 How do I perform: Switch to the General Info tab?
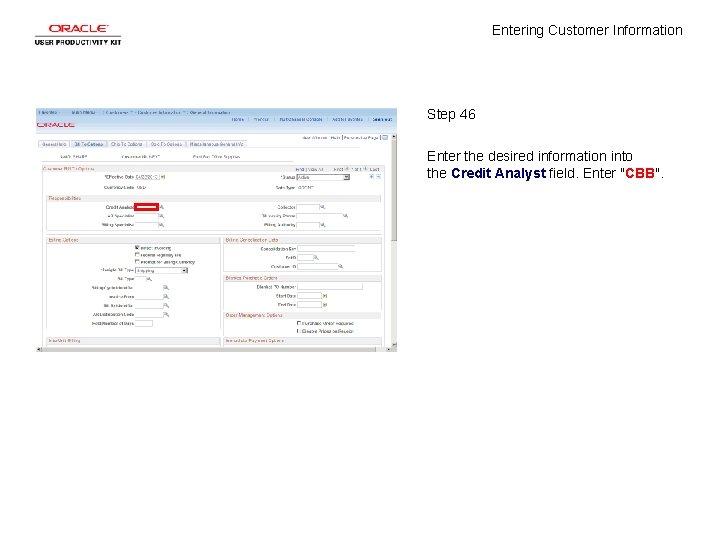pyautogui.click(x=54, y=144)
